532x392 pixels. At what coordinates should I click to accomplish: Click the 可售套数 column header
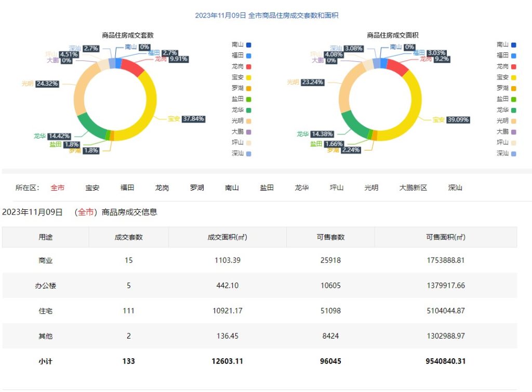pyautogui.click(x=330, y=237)
